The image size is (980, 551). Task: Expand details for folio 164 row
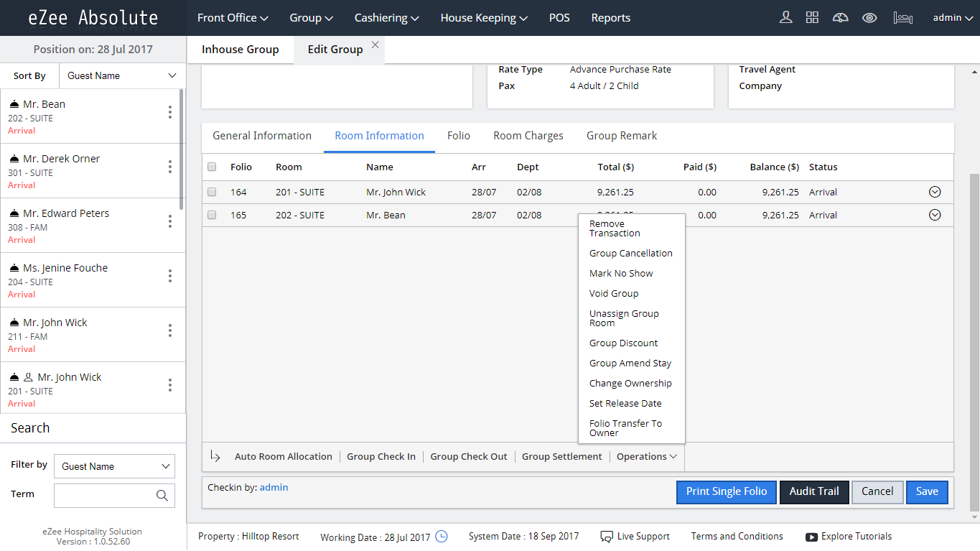934,192
